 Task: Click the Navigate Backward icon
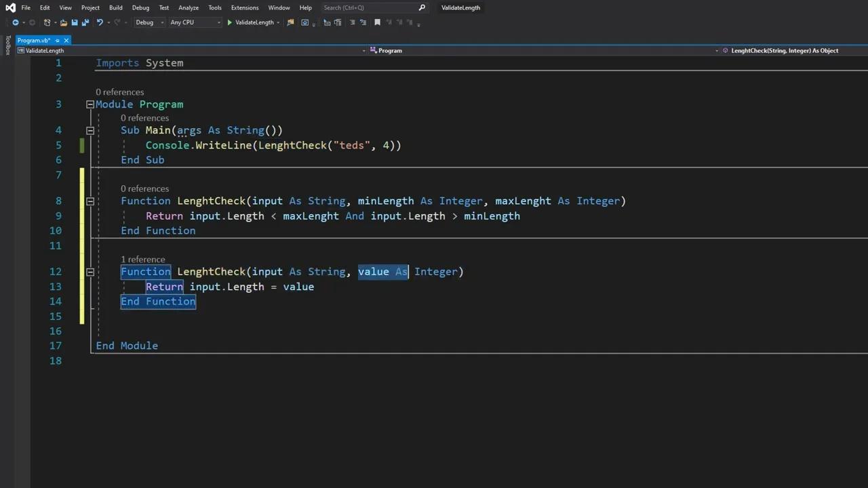(x=15, y=22)
